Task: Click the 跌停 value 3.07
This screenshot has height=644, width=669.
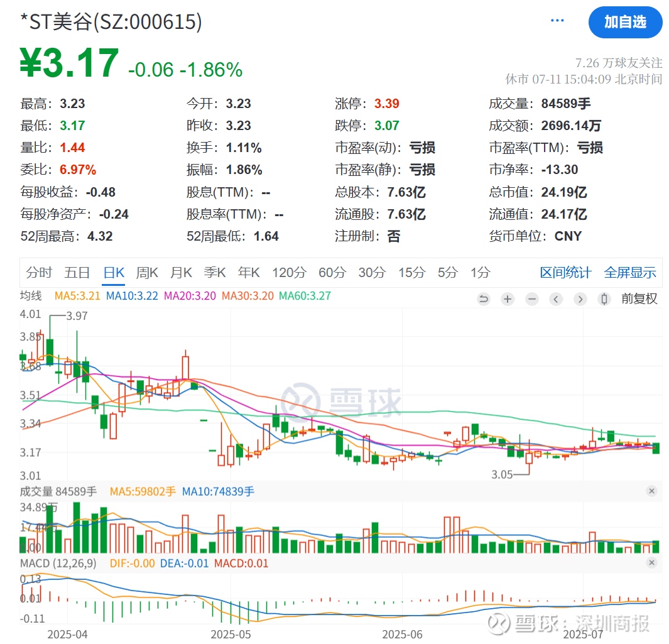Action: point(386,126)
